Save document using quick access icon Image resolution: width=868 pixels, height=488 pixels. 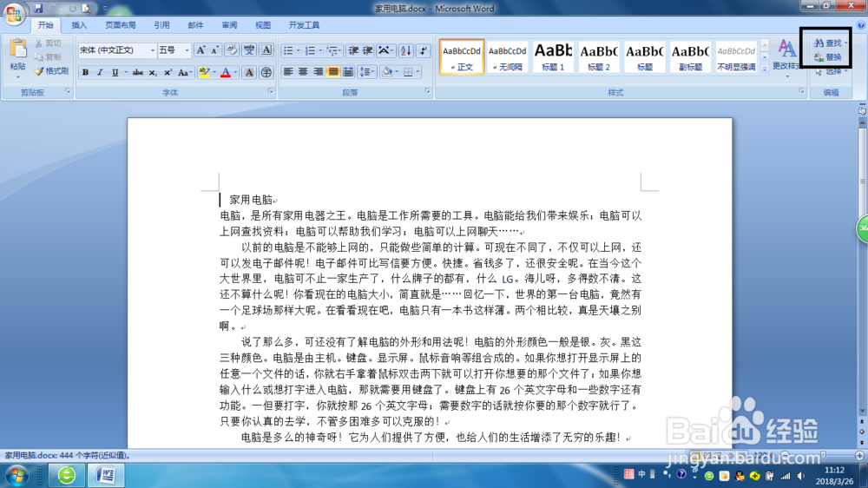(x=38, y=9)
